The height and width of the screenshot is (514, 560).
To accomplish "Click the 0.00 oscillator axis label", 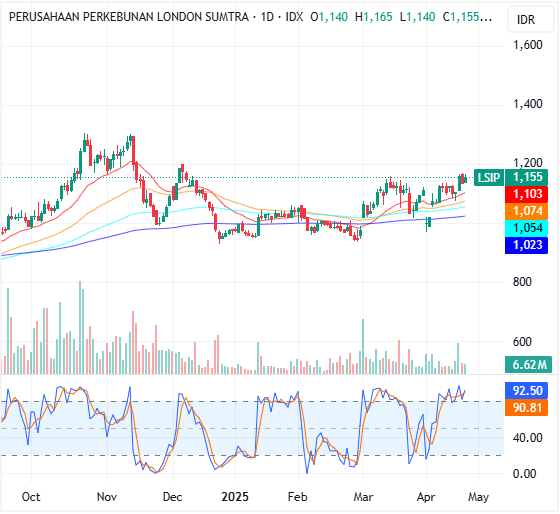I will (524, 474).
